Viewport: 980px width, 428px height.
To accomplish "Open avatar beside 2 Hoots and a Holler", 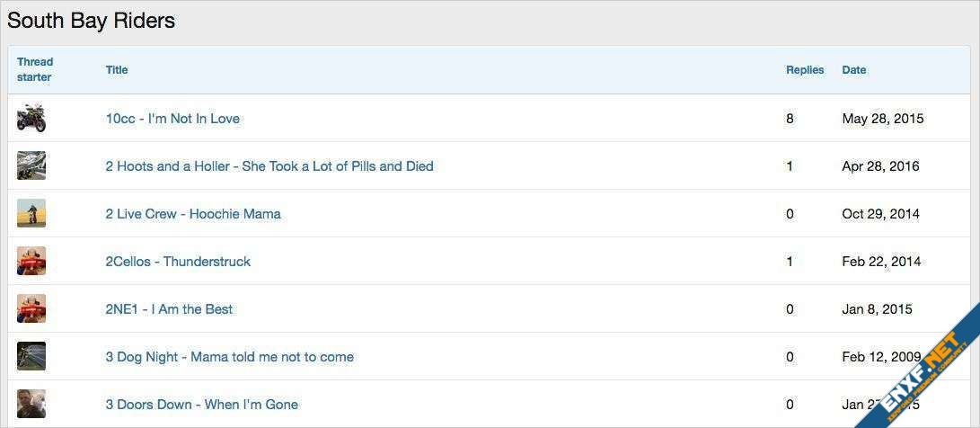I will (x=31, y=165).
